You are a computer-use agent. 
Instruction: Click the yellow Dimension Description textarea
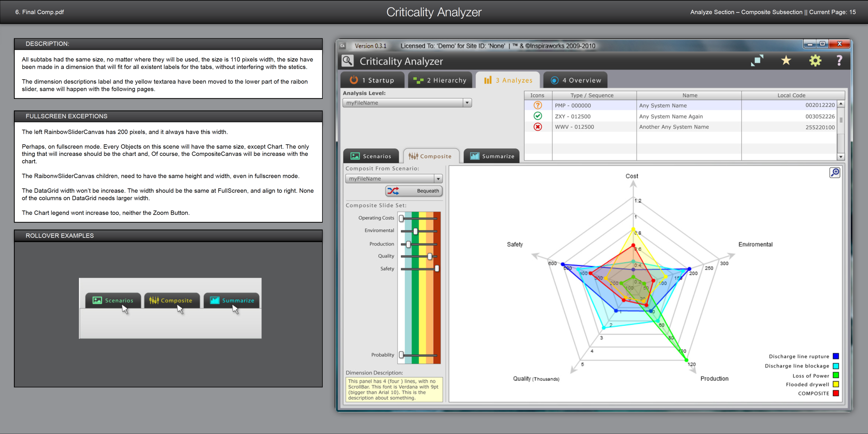[394, 389]
